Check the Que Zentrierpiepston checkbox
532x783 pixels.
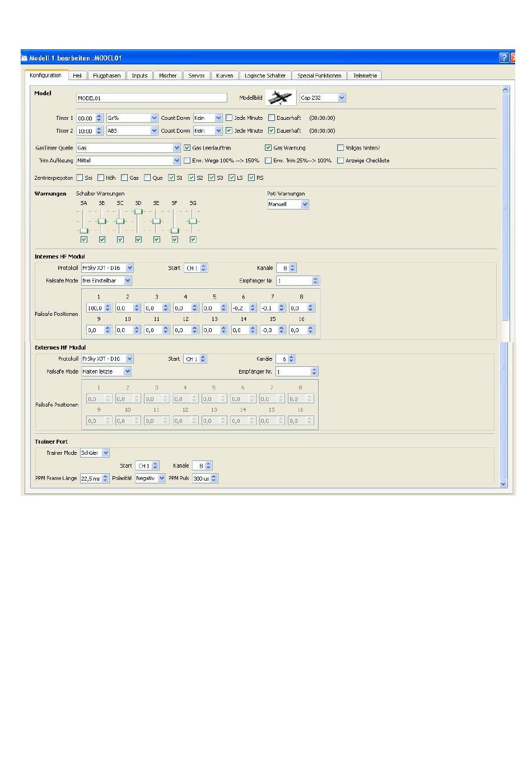tap(147, 178)
